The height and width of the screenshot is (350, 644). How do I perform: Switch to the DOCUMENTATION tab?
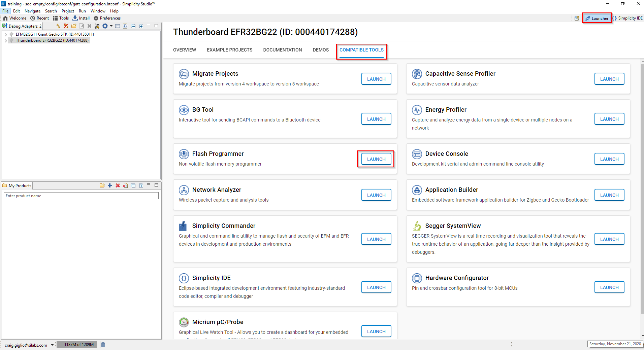point(283,50)
